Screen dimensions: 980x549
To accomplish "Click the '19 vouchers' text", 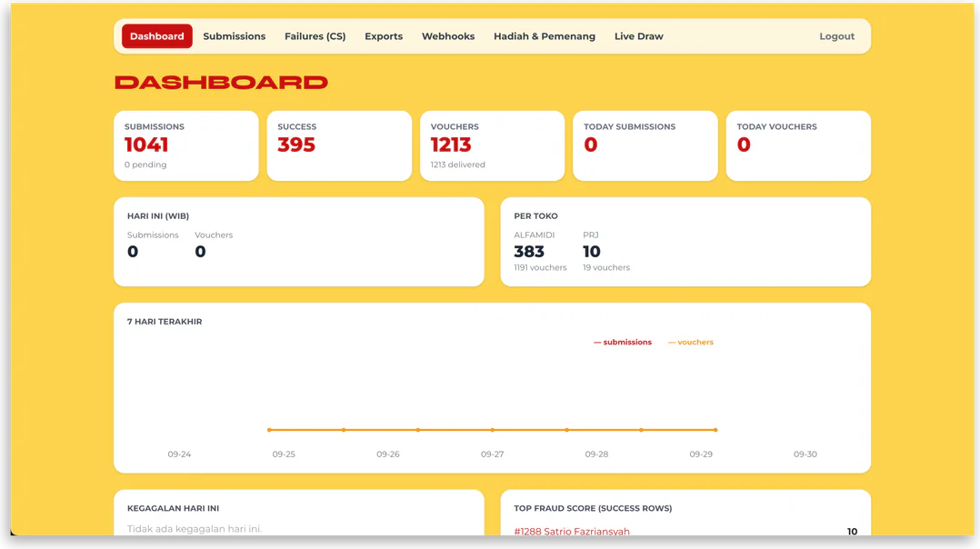I will tap(606, 267).
